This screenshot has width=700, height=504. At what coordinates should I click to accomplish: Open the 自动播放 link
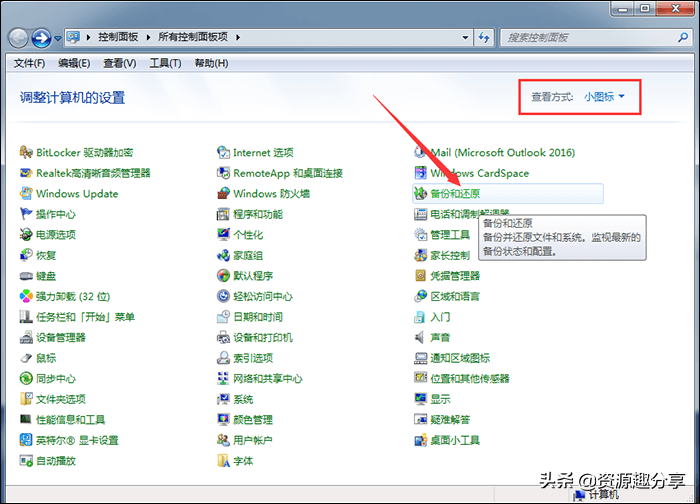click(x=56, y=461)
